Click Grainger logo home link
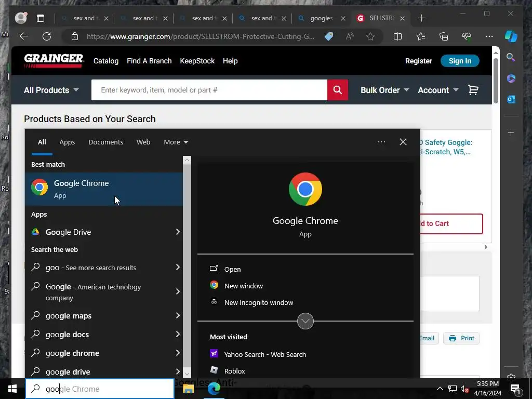The image size is (532, 399). pyautogui.click(x=54, y=61)
